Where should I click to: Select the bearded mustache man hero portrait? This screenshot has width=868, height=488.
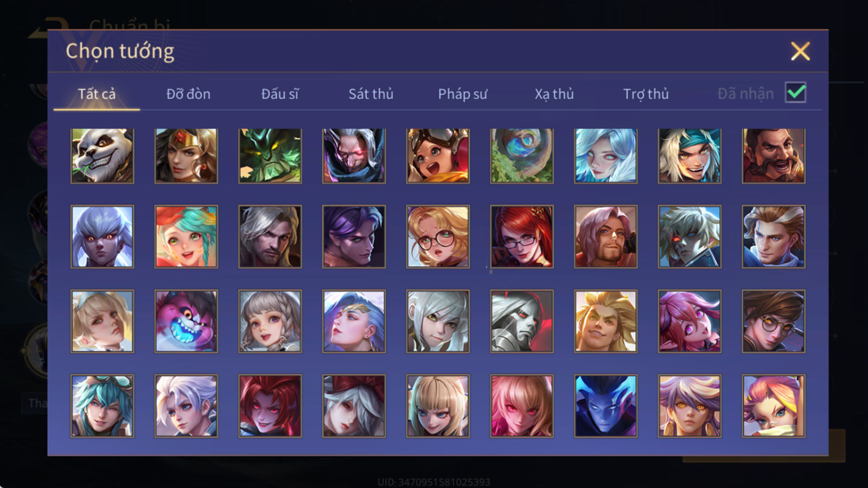(774, 156)
